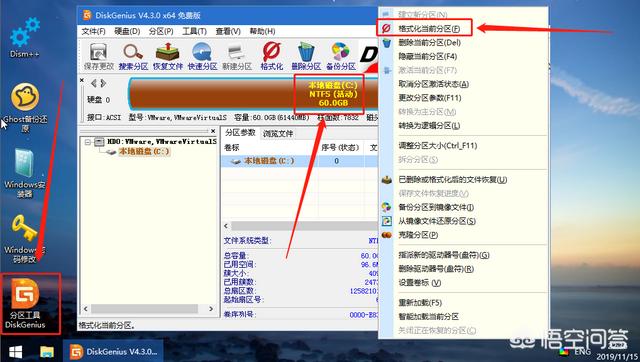The height and width of the screenshot is (362, 640).
Task: Go to previous disk with left arrow
Action: tap(94, 83)
